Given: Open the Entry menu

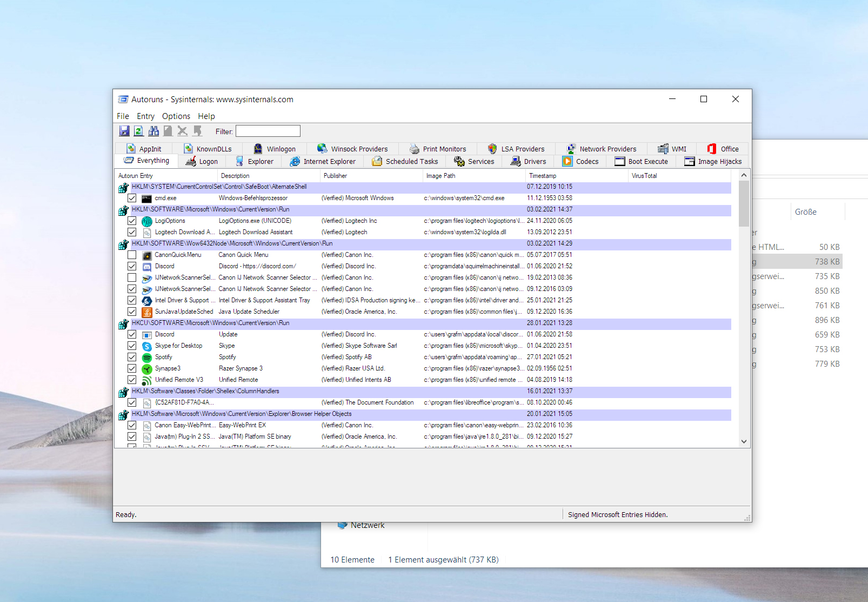Looking at the screenshot, I should tap(145, 116).
